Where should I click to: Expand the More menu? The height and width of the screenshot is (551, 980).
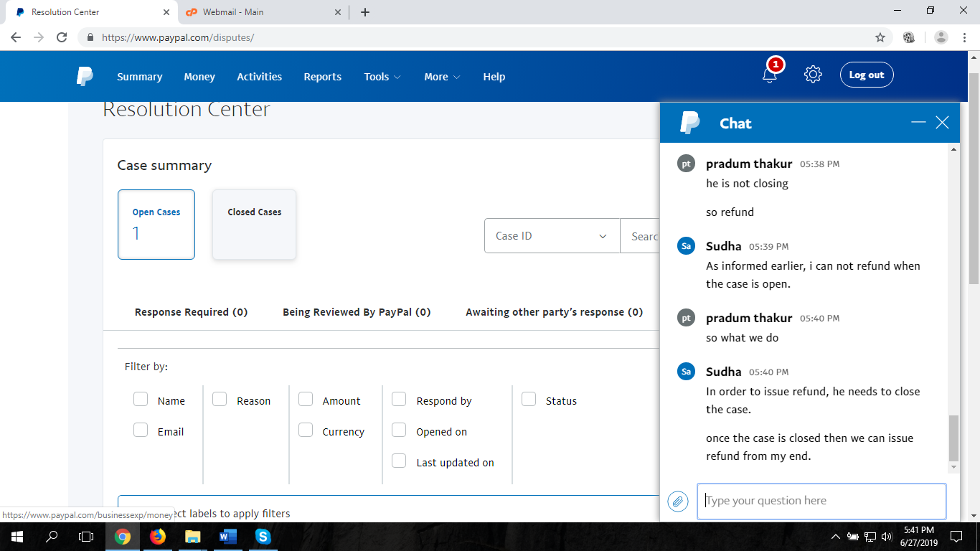pos(442,77)
